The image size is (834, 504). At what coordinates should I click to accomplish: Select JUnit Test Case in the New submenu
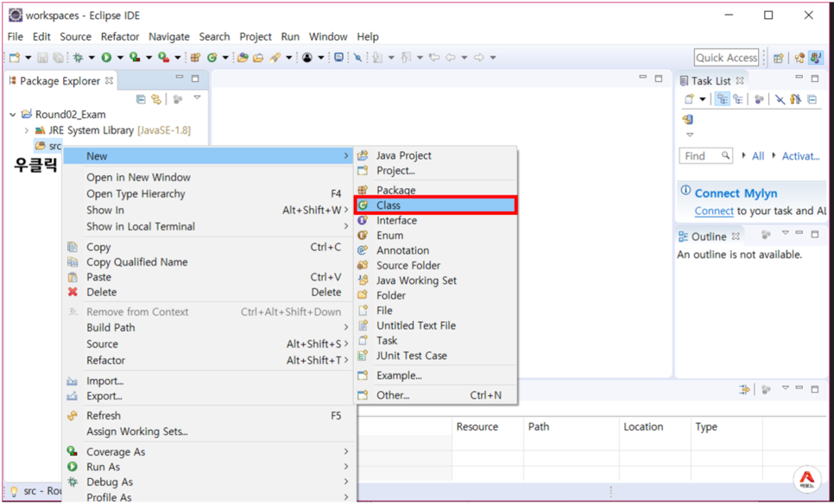(x=435, y=356)
